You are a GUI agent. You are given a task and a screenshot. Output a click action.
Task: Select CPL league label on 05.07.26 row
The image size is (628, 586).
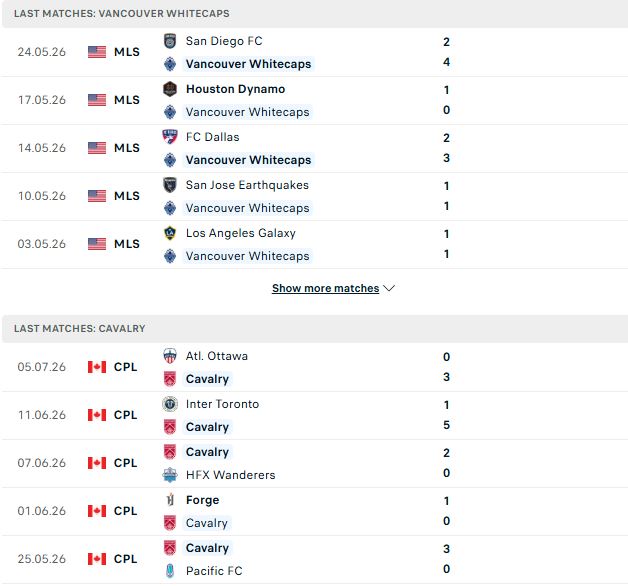125,367
